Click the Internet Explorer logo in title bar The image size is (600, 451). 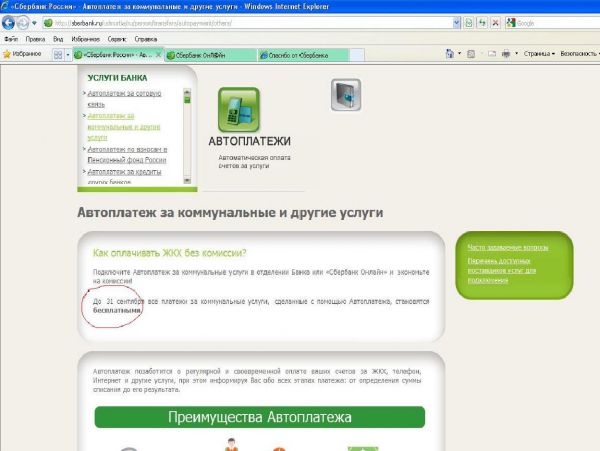pos(4,6)
